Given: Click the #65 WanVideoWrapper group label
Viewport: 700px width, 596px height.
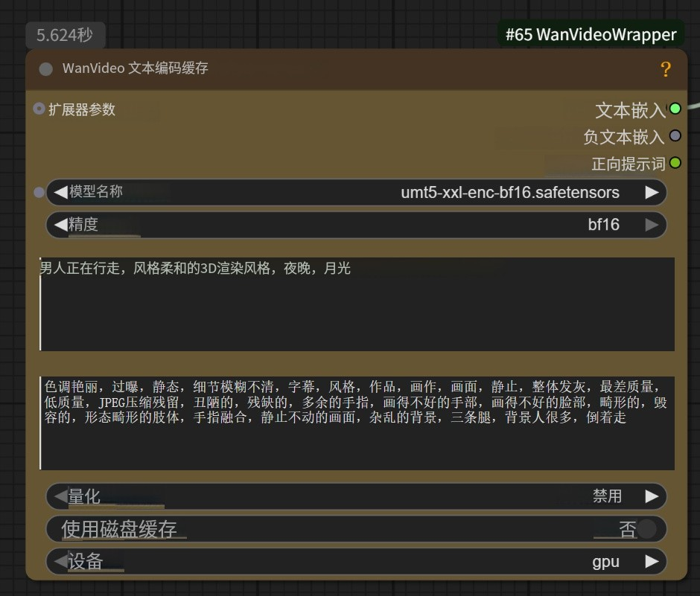Looking at the screenshot, I should (591, 33).
